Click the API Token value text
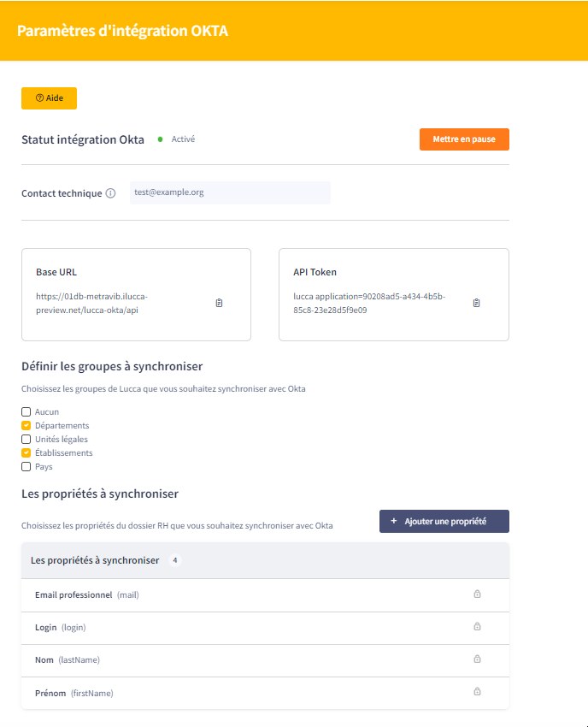588x727 pixels. click(x=369, y=304)
